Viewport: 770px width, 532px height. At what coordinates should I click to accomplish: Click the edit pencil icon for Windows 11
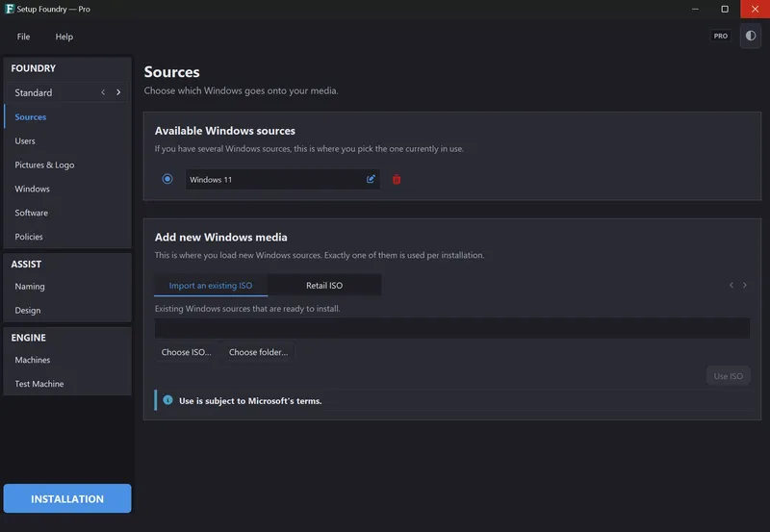[371, 179]
